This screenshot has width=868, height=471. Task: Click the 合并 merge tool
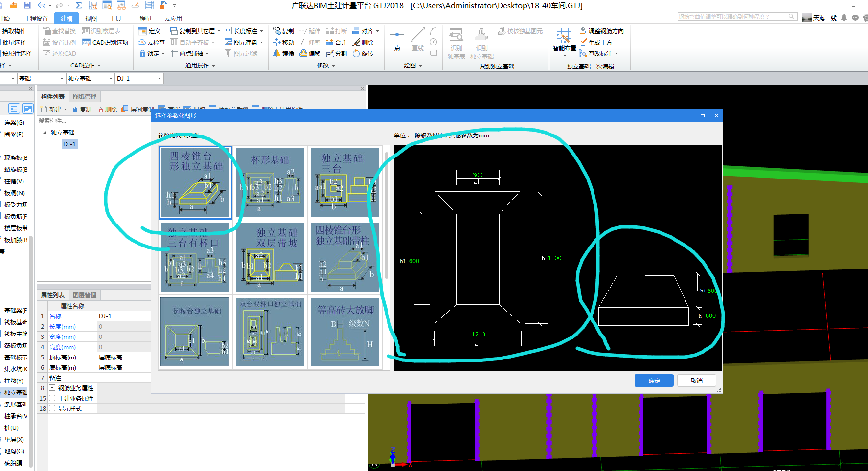(337, 42)
